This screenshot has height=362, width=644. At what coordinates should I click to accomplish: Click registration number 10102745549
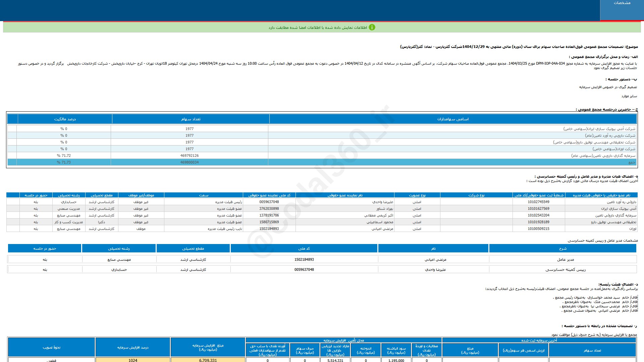(x=538, y=202)
